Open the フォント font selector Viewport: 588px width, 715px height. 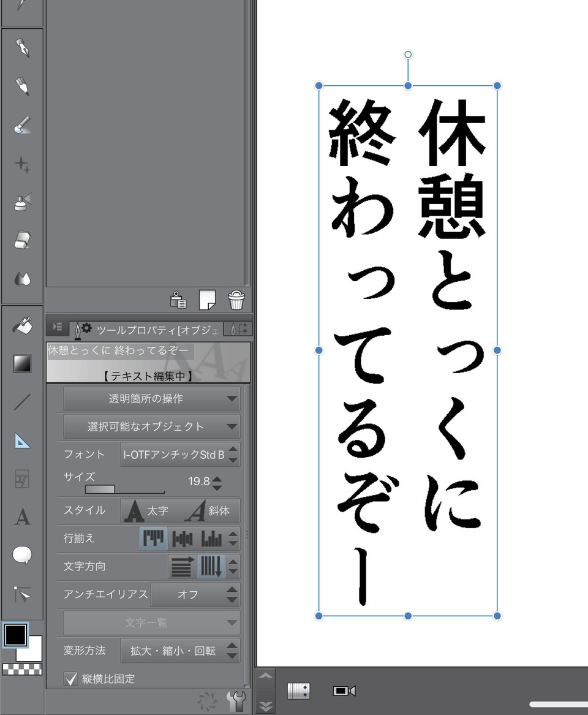click(179, 455)
